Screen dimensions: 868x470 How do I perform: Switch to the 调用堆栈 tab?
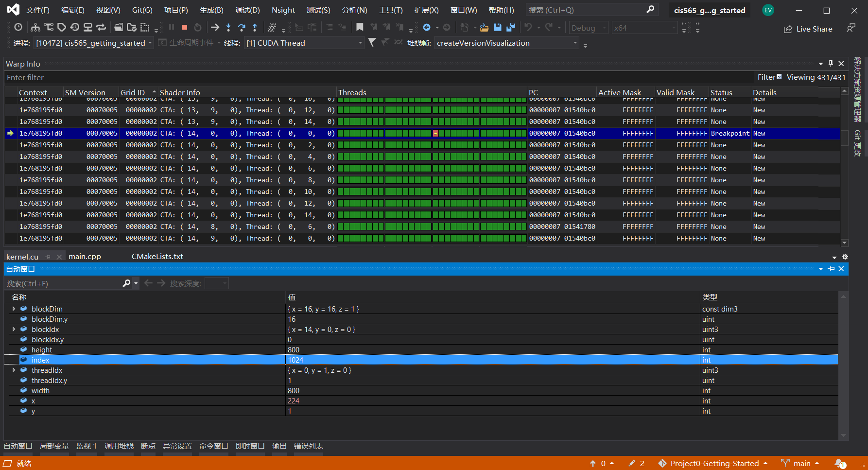pyautogui.click(x=119, y=446)
